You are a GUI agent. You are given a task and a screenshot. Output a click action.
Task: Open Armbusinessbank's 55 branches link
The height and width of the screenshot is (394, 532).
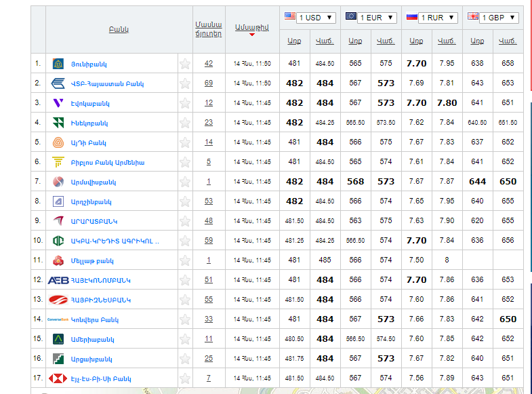point(209,300)
